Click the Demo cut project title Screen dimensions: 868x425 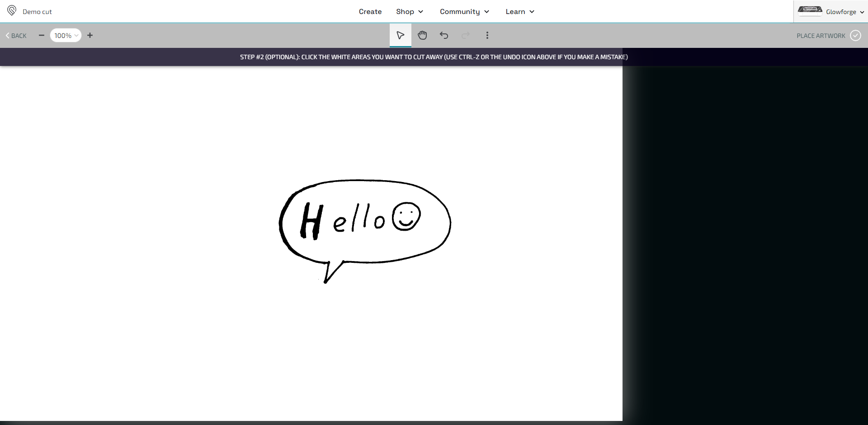37,12
